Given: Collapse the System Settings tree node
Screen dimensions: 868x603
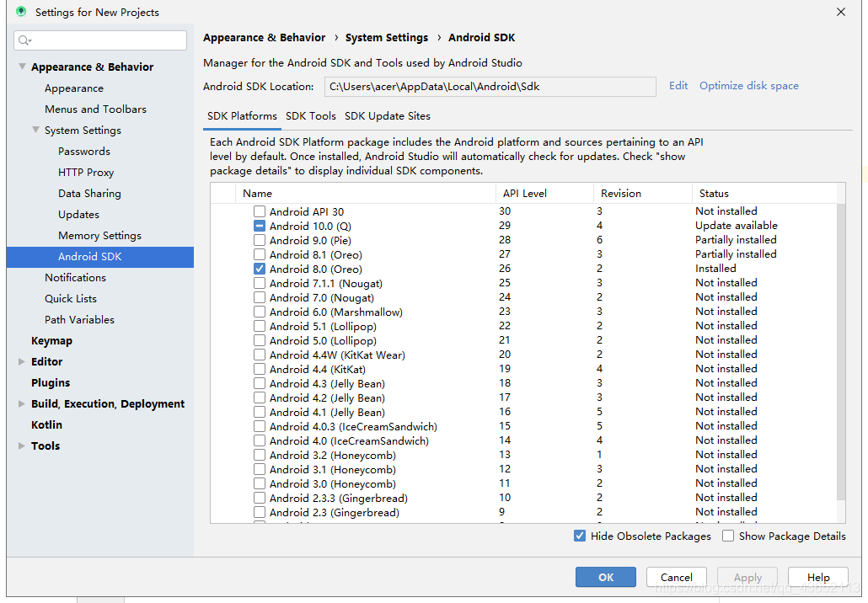Looking at the screenshot, I should (35, 131).
